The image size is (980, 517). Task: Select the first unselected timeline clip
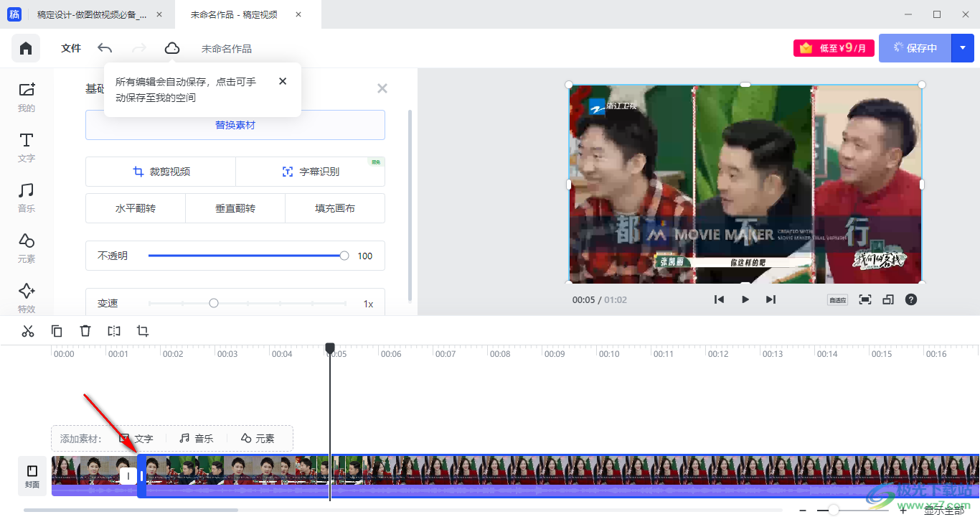[93, 475]
